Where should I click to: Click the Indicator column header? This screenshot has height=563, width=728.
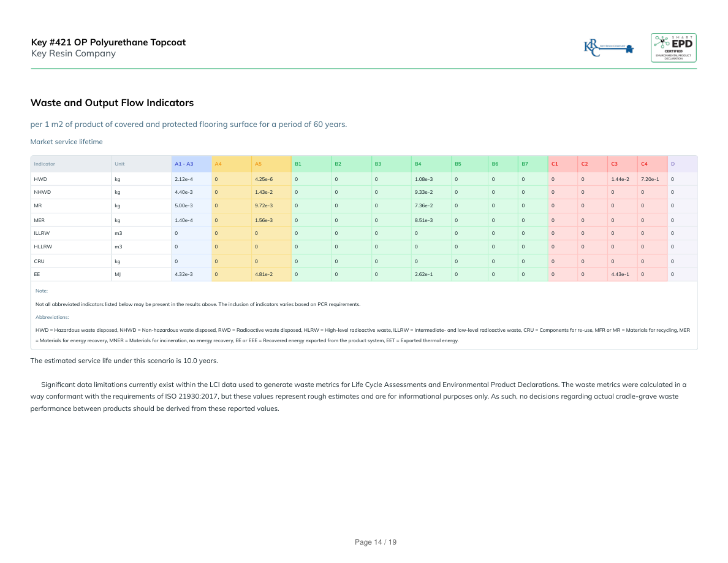tap(45, 164)
